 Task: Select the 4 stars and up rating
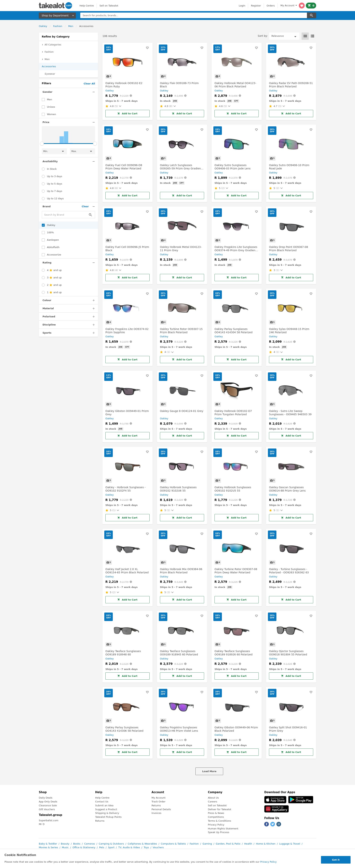[43, 270]
